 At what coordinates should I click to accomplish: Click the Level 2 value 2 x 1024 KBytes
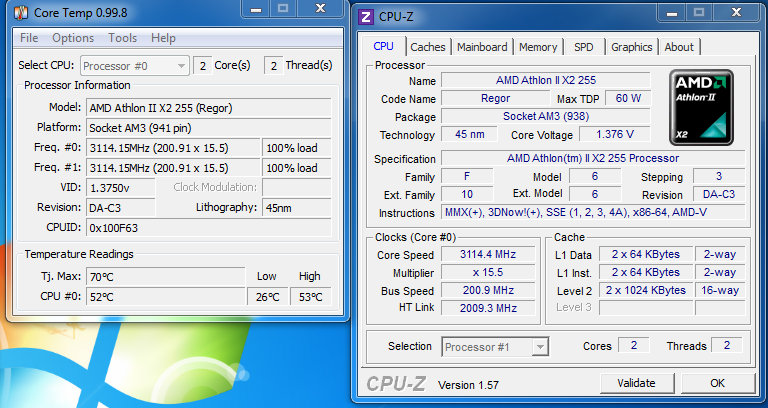pos(646,290)
